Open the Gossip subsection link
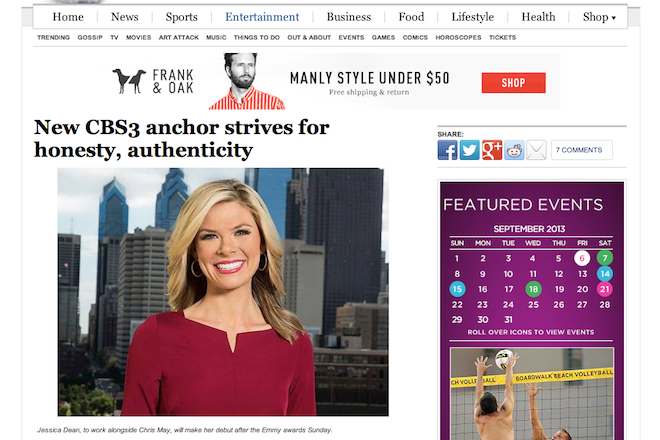Screen dimensions: 660x440 click(x=90, y=37)
